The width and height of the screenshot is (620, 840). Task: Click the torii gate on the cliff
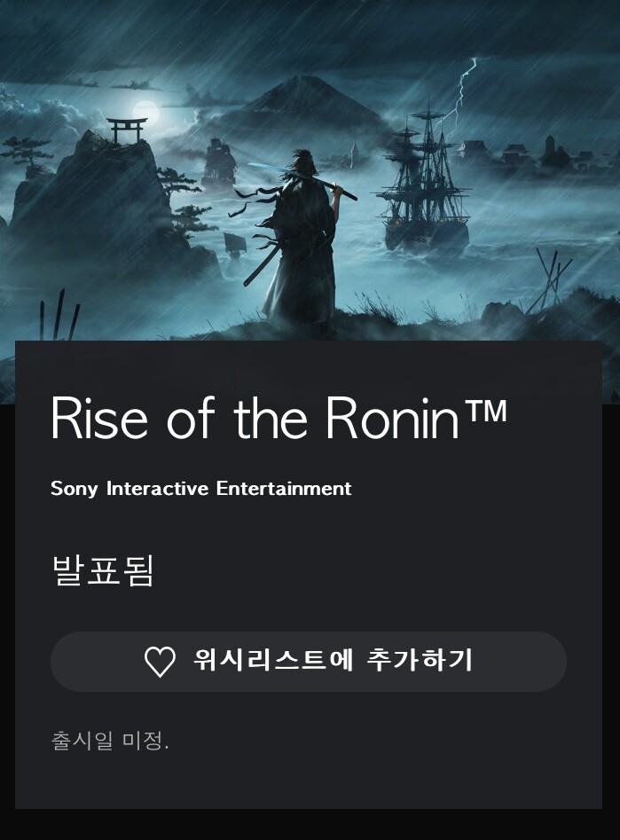pyautogui.click(x=127, y=130)
